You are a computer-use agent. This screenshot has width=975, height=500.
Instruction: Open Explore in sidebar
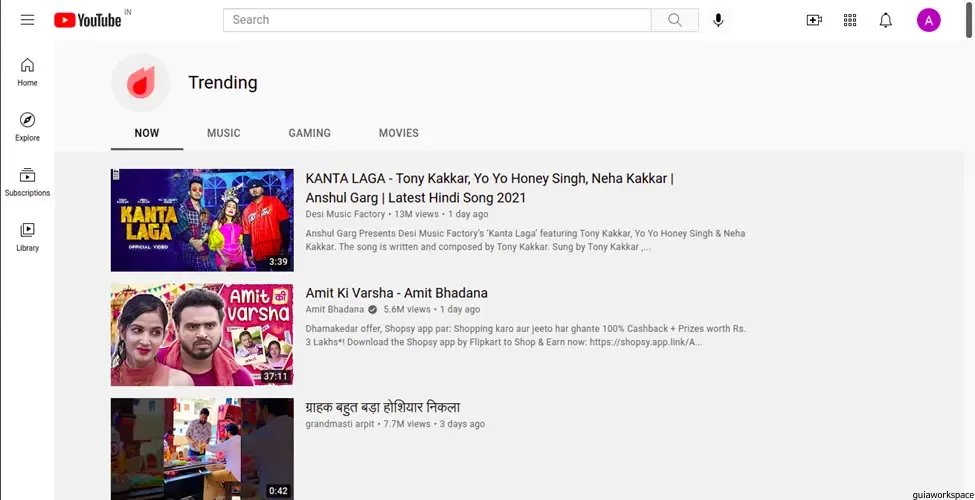pyautogui.click(x=27, y=127)
